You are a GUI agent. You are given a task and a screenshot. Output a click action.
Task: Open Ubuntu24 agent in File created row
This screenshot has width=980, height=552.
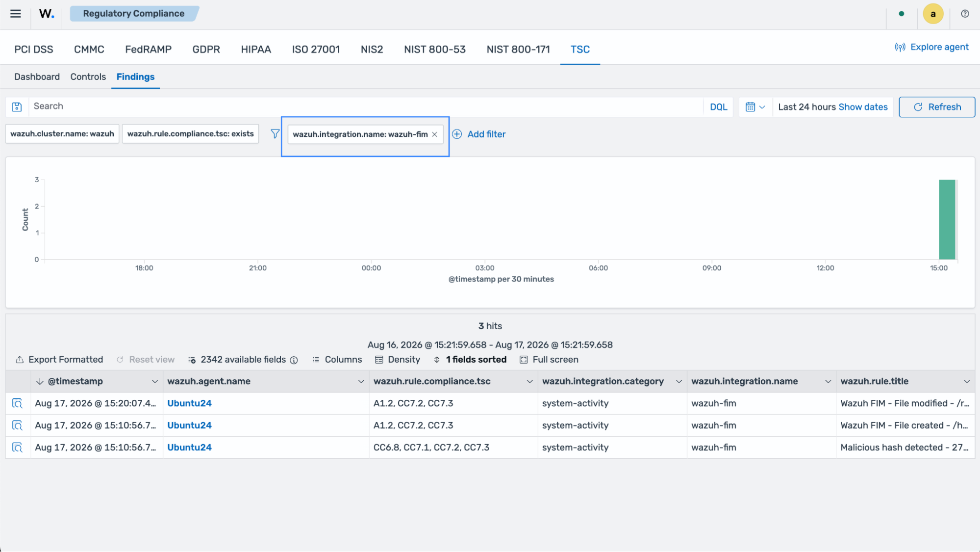190,425
